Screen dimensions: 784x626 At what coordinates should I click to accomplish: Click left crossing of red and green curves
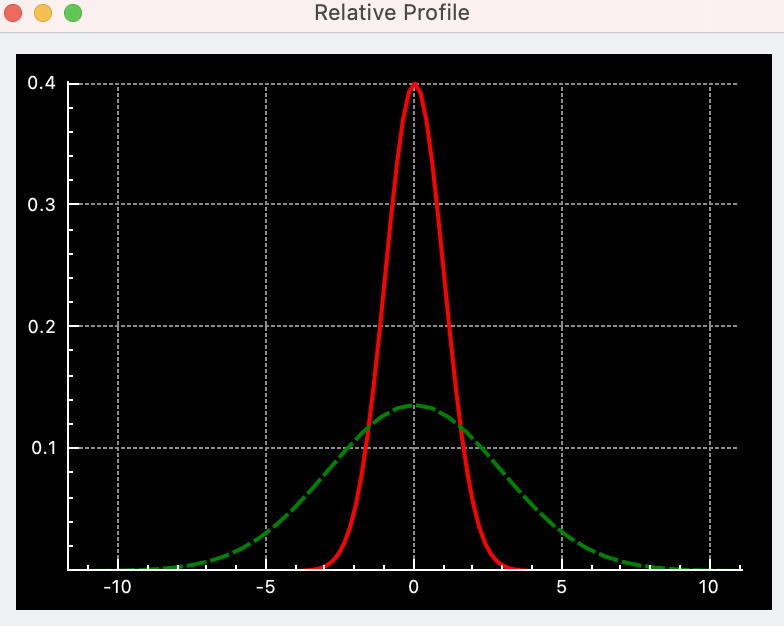367,426
